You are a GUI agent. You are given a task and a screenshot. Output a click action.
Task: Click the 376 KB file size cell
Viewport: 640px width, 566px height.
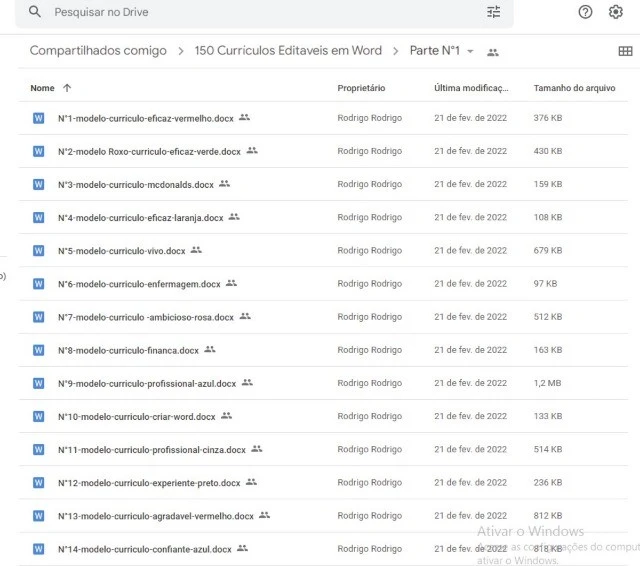click(x=548, y=118)
